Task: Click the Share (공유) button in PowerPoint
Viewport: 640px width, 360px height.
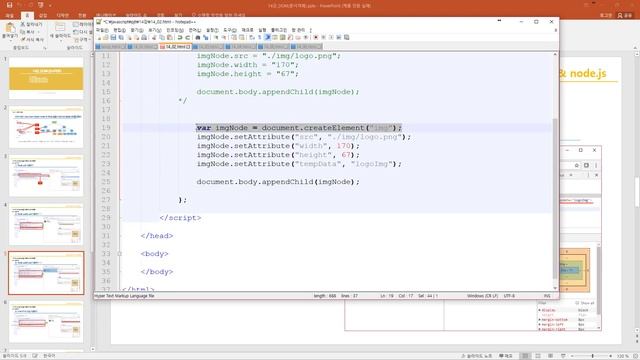Action: [x=624, y=15]
